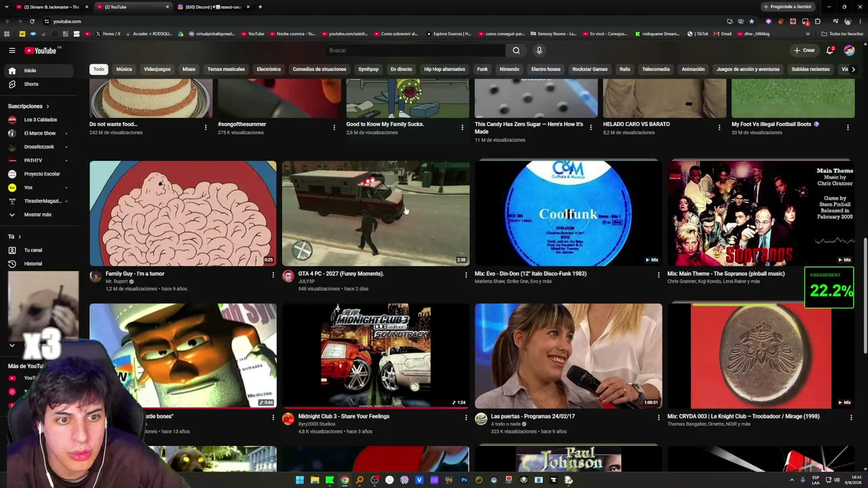Select the Música filter chip

(x=124, y=69)
